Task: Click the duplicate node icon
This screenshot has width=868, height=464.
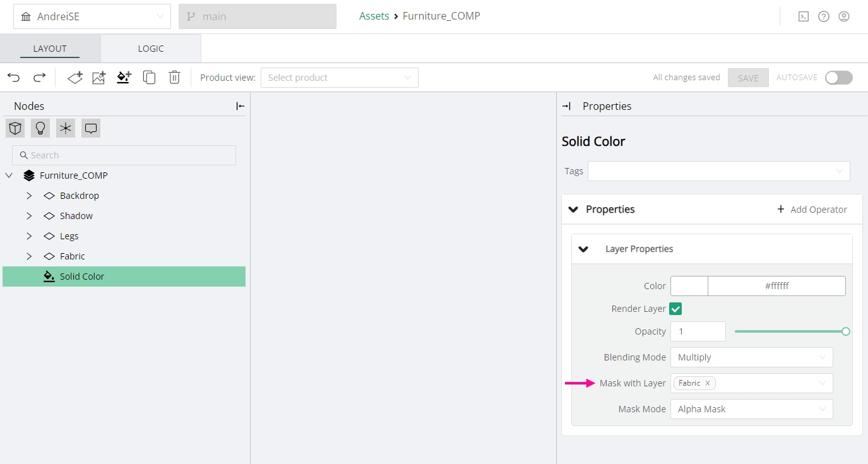Action: coord(149,78)
